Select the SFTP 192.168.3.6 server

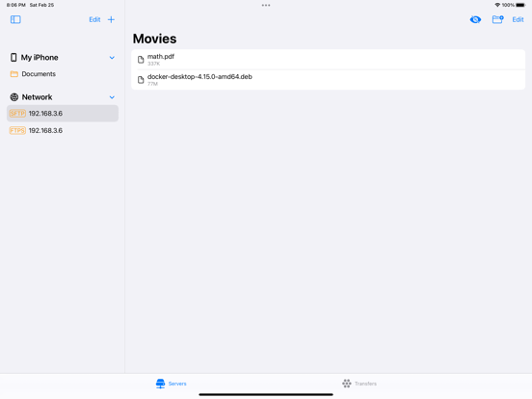click(63, 114)
